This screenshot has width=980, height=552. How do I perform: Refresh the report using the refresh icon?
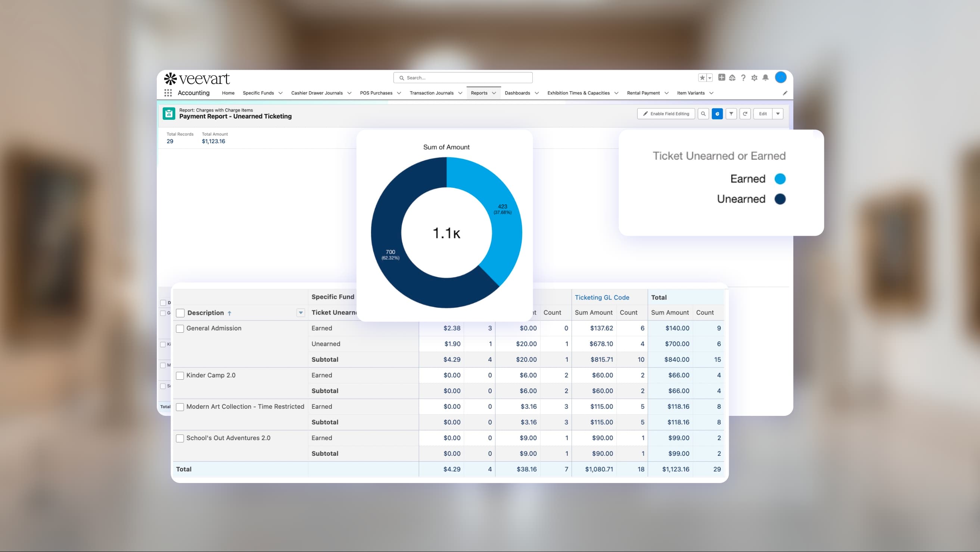(x=745, y=114)
